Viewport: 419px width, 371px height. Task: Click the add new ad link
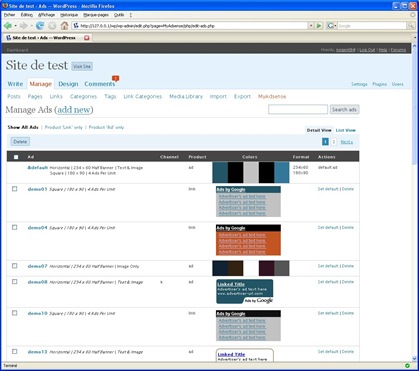pyautogui.click(x=74, y=110)
